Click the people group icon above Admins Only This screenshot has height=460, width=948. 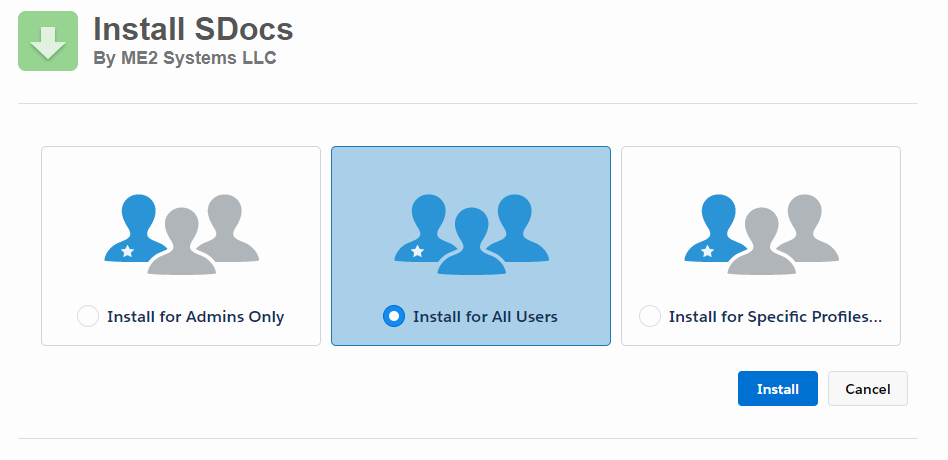tap(181, 235)
